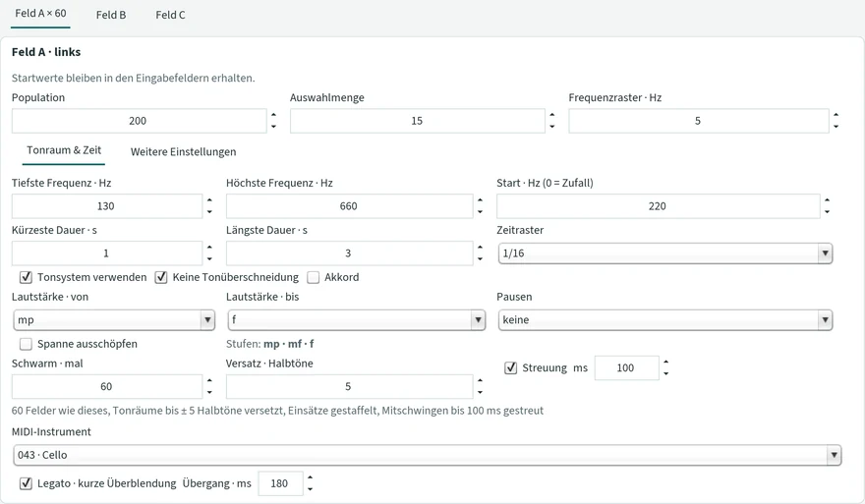Increase Höchste Frequenz with up arrow

coord(480,200)
